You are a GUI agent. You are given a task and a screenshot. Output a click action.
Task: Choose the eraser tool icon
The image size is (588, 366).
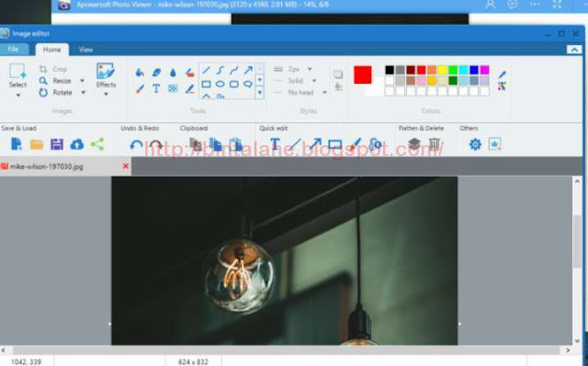[x=156, y=73]
